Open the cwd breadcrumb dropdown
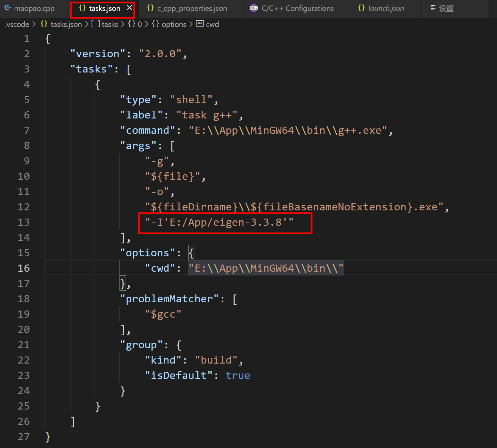The height and width of the screenshot is (448, 497). 213,24
